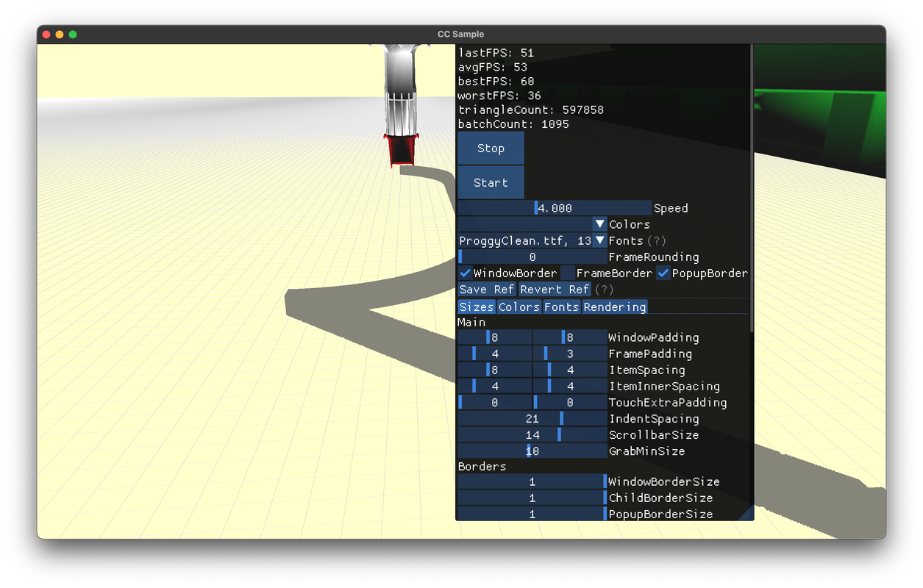This screenshot has height=588, width=923.
Task: Toggle the PopupBorder checkbox
Action: click(x=663, y=273)
